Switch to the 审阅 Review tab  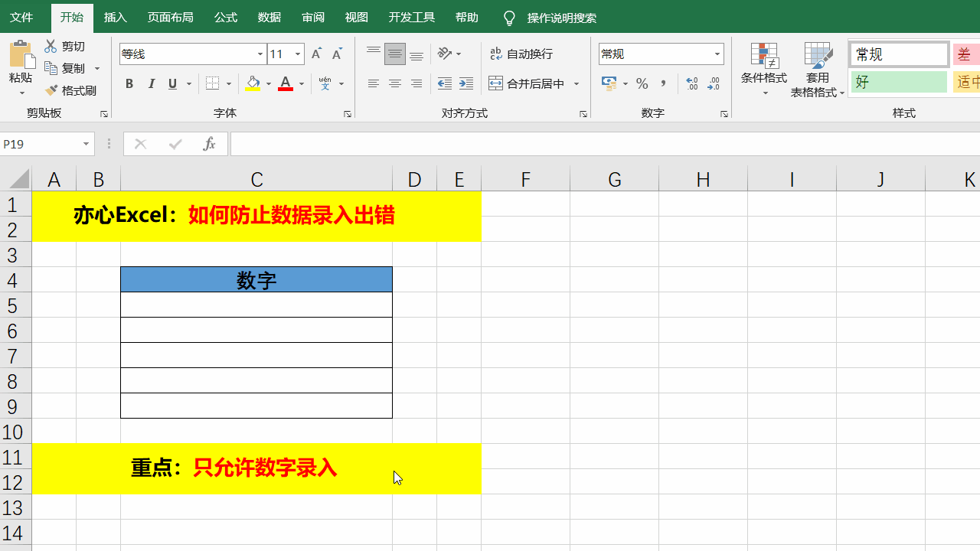tap(313, 18)
